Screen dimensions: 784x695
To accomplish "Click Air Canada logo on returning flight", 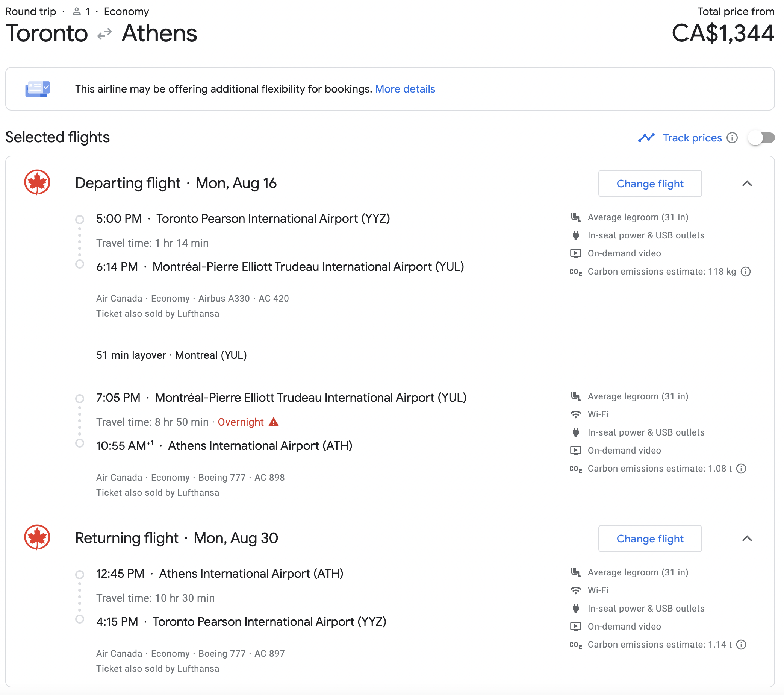I will point(37,537).
